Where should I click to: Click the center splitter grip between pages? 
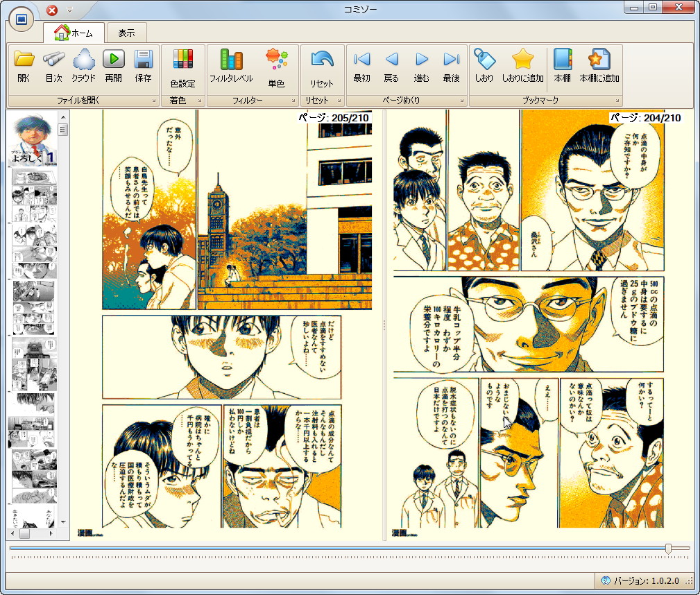(384, 325)
